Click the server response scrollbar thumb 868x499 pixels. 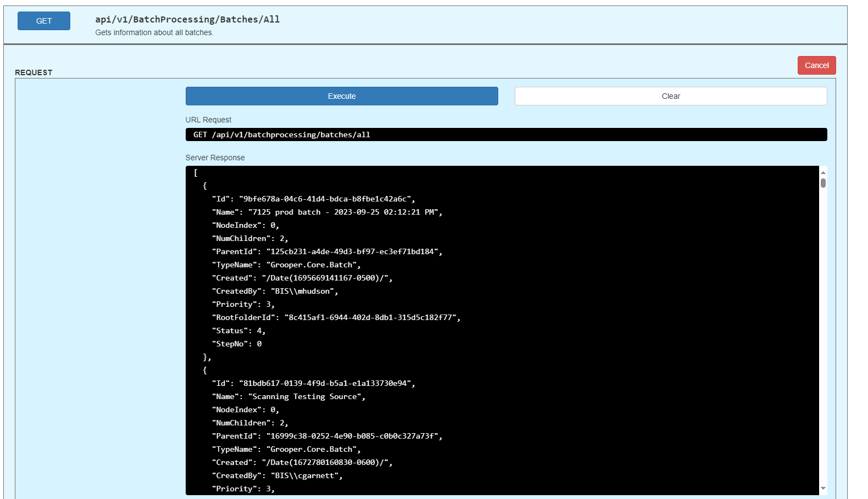[823, 183]
